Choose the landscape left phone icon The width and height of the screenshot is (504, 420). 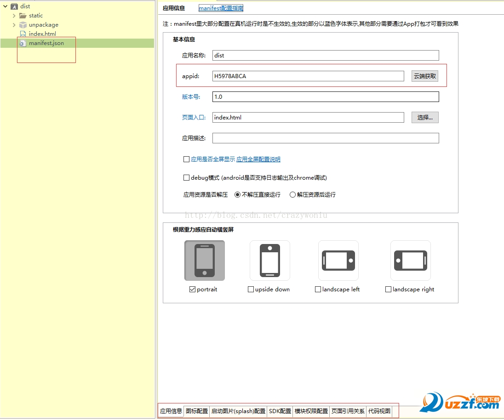coord(338,260)
